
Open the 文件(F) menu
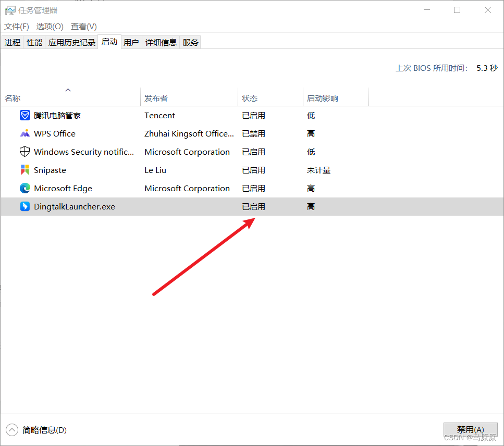click(x=16, y=27)
